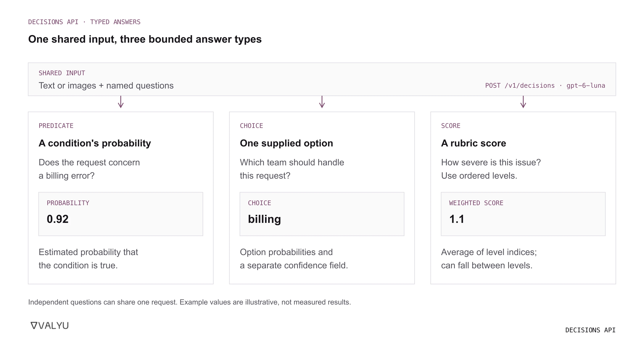Viewport: 644px width, 350px height.
Task: Click heading 'One supplied option'
Action: coord(287,143)
